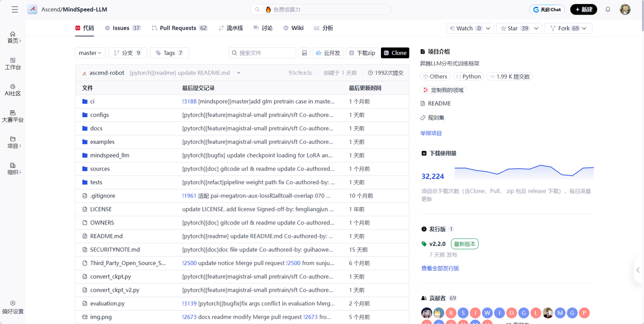Open the hamburger menu icon
This screenshot has height=324, width=644.
[x=15, y=10]
